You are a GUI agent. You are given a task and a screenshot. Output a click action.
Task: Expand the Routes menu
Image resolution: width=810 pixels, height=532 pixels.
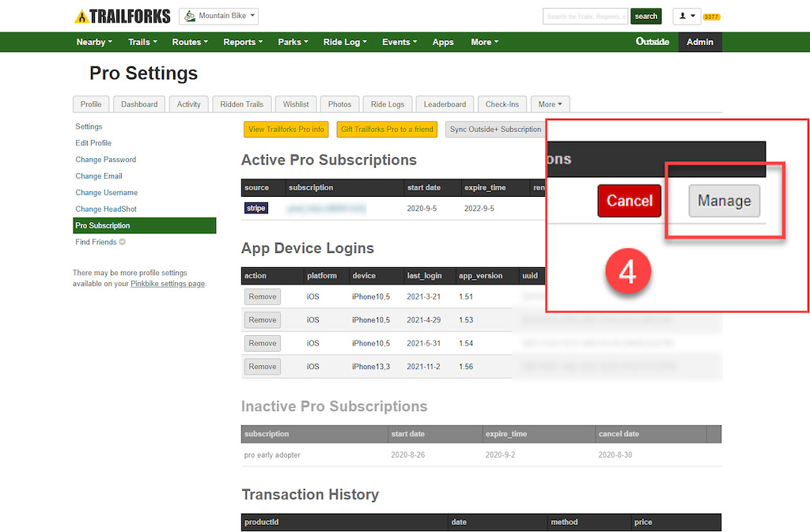[x=190, y=42]
